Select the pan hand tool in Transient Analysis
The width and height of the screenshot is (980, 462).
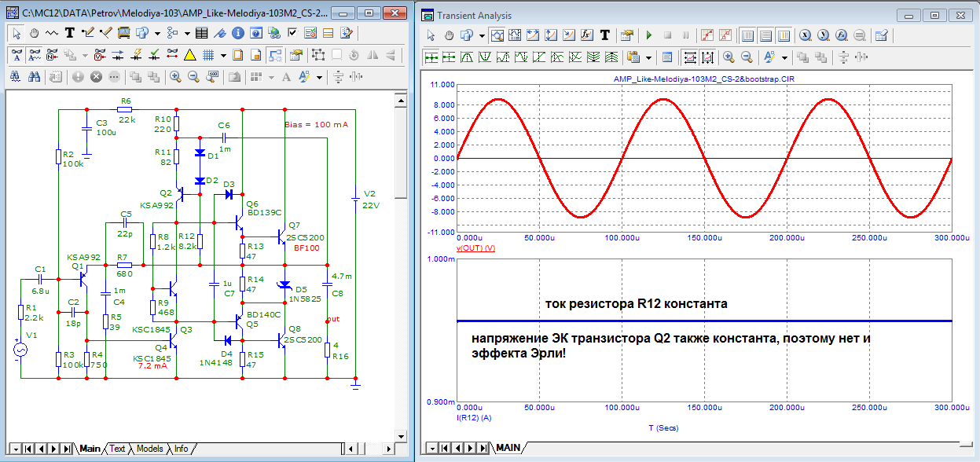pyautogui.click(x=449, y=35)
